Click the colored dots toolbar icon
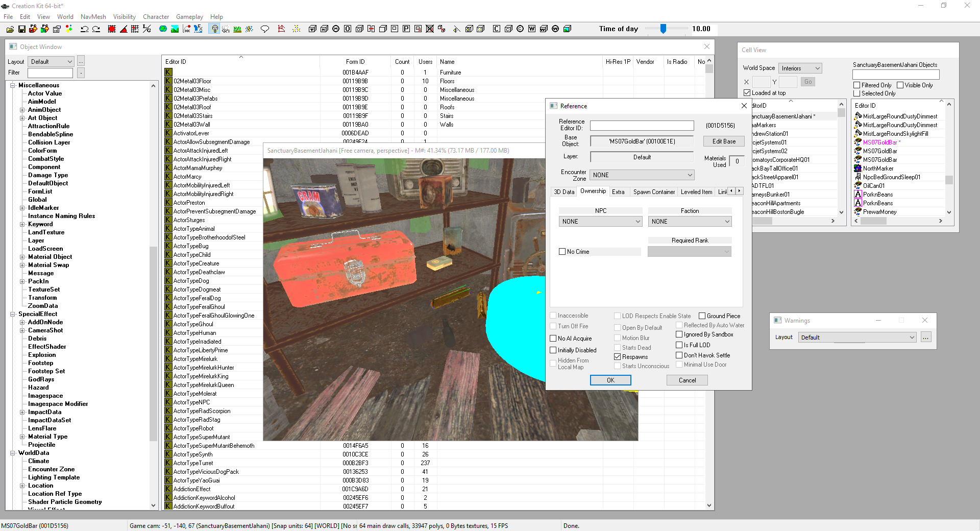The height and width of the screenshot is (531, 980). point(69,29)
